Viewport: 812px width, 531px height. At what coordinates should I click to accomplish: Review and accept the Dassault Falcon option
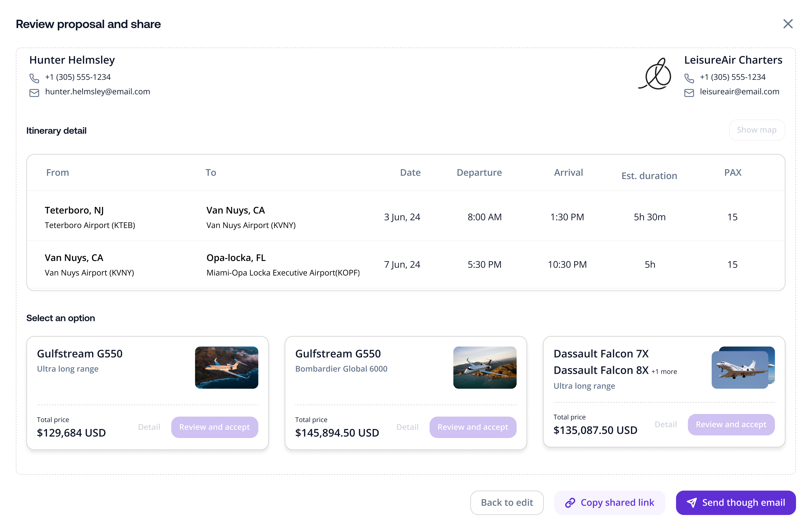tap(731, 424)
